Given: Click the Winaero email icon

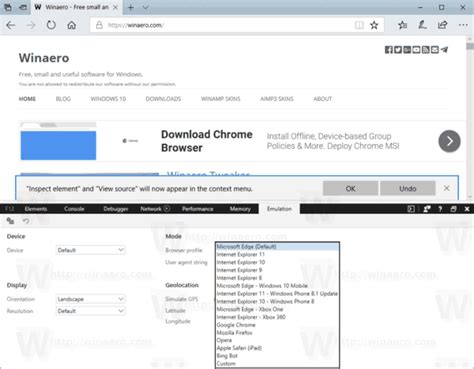Looking at the screenshot, I should (435, 50).
